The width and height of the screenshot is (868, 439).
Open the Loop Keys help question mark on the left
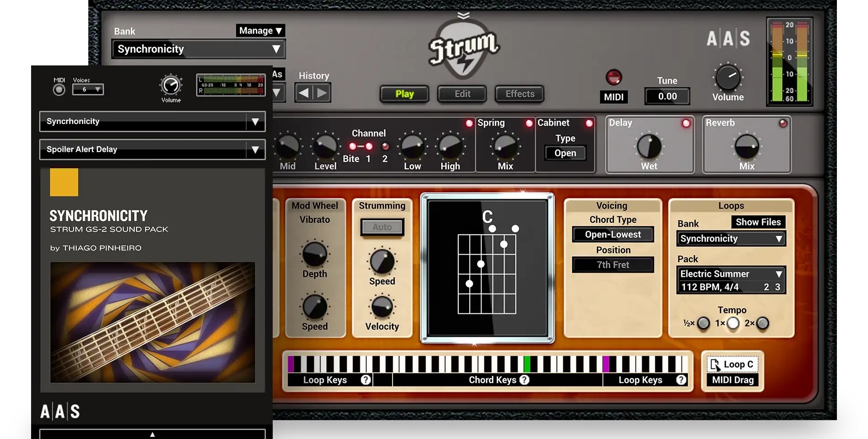click(x=365, y=380)
